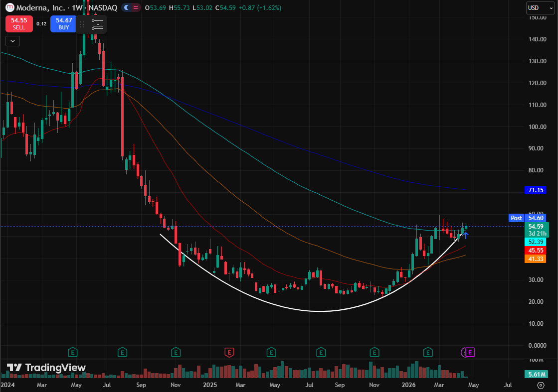Open chart settings hexagon gear icon
558x392 pixels.
tap(541, 385)
